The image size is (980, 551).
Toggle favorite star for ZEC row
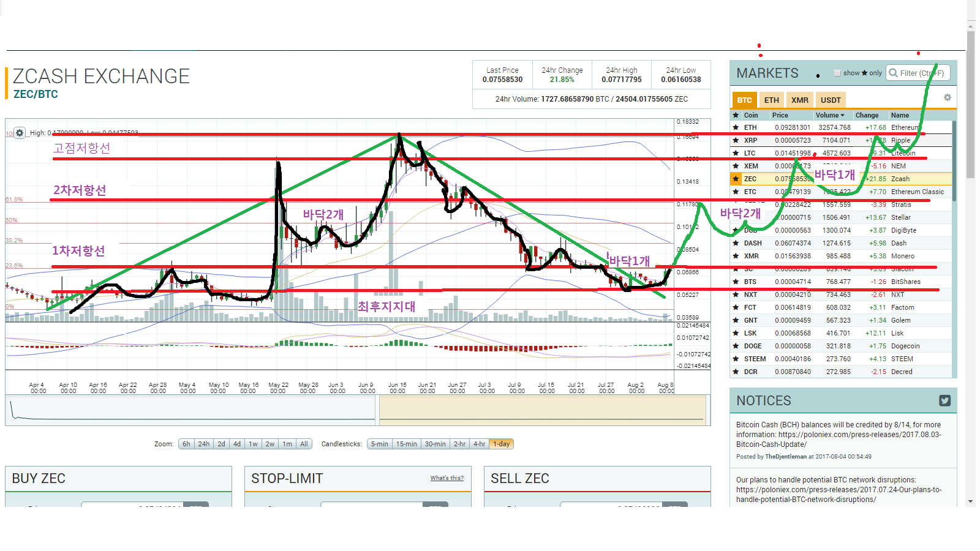[x=736, y=179]
